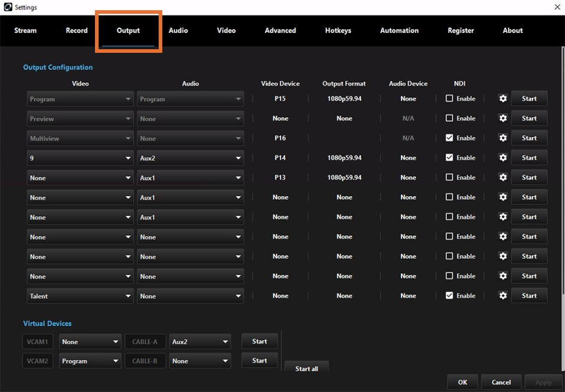
Task: Click the gear icon on output row 9
Action: point(502,157)
